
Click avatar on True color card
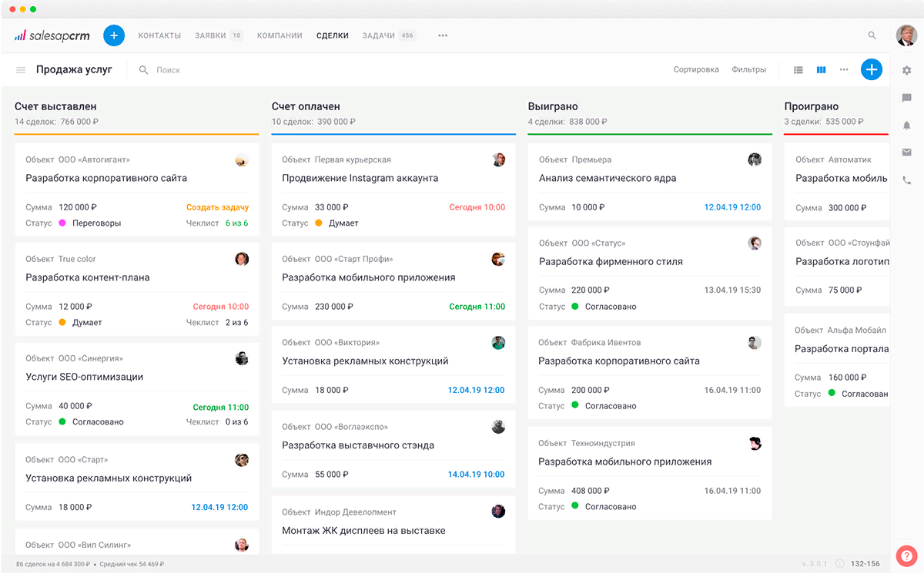[242, 259]
